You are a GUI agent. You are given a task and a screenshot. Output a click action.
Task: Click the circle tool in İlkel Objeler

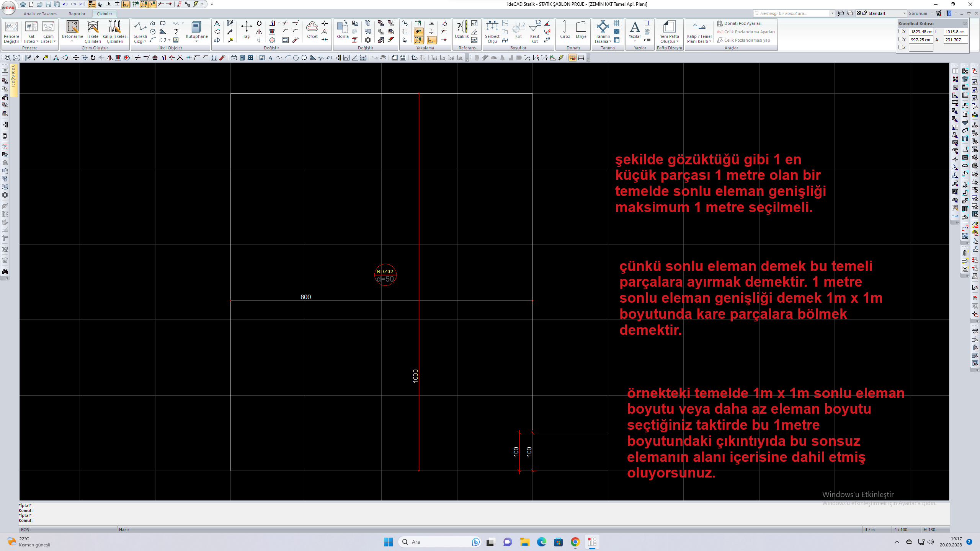click(x=153, y=32)
